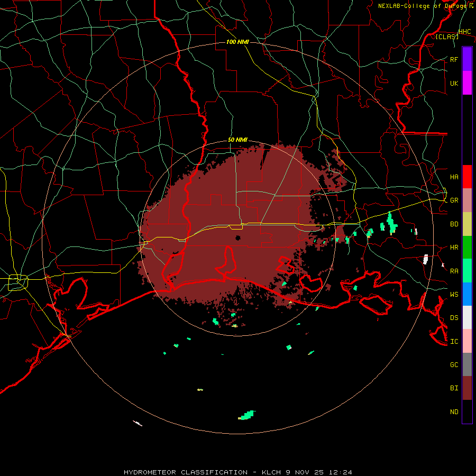476x476 pixels.
Task: Click the 'GC' legend label
Action: tap(454, 364)
